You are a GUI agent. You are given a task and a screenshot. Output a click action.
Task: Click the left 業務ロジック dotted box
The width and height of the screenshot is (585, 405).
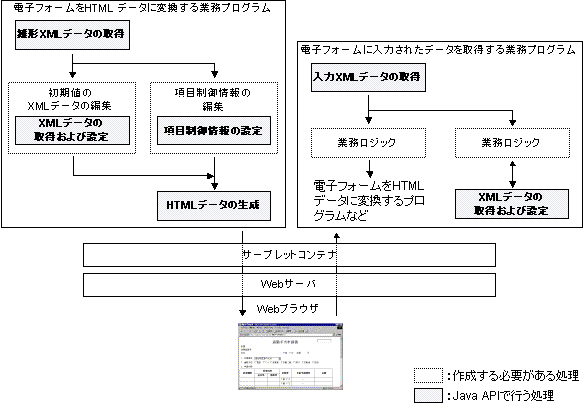tap(368, 143)
